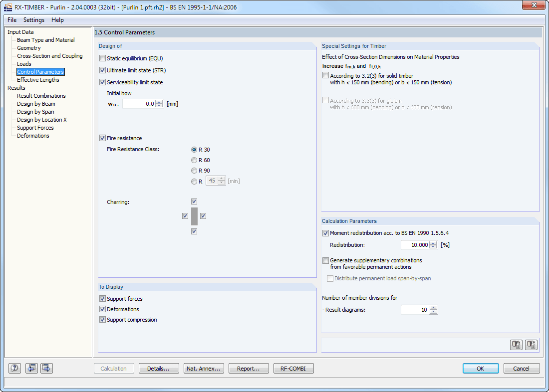Viewport: 549px width, 392px height.
Task: Load default parameters with the left disk-document icon
Action: tap(516, 345)
